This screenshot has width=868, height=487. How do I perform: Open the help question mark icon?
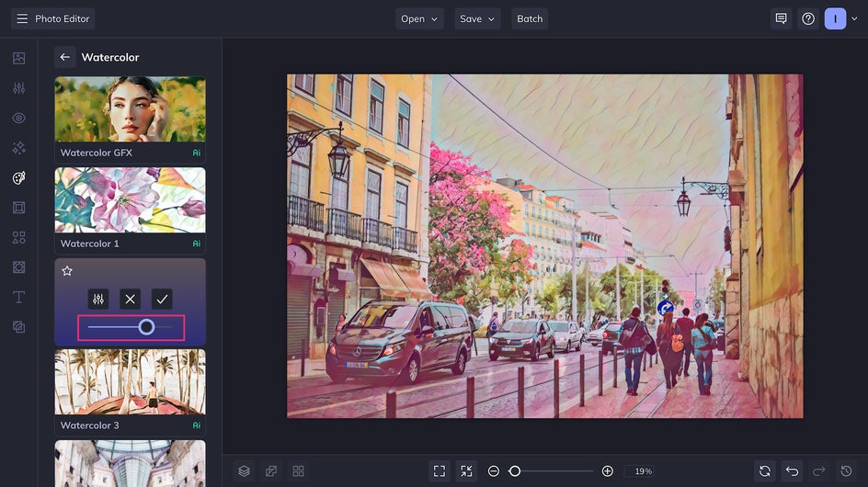[807, 18]
